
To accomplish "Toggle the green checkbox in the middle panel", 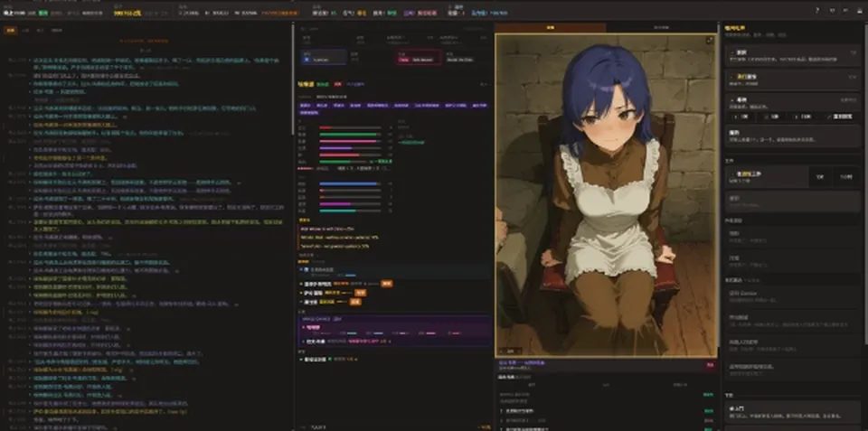I will point(331,359).
